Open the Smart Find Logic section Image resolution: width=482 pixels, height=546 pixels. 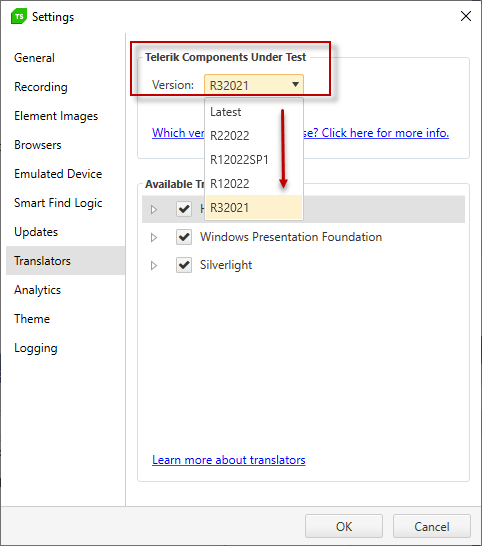tap(58, 203)
